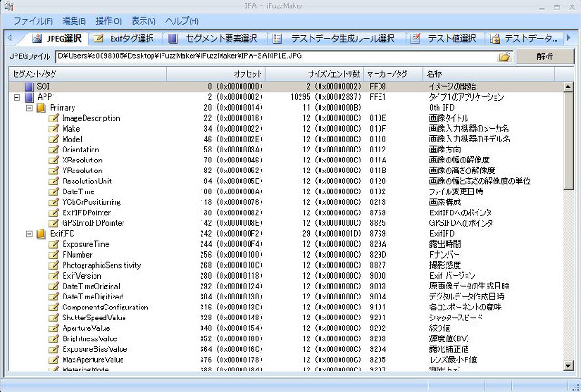Click the JPEGファイル path input field
581x392 pixels.
tap(276, 56)
